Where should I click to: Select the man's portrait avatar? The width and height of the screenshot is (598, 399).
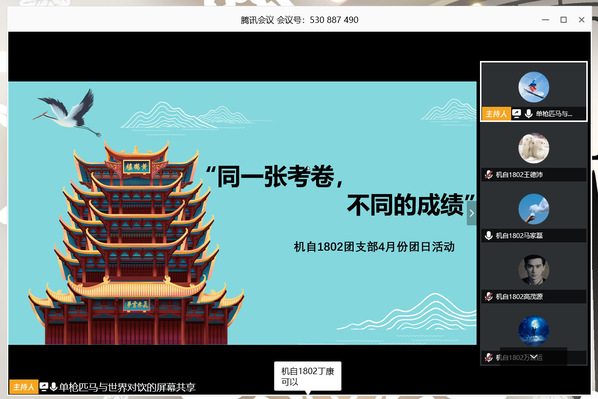pyautogui.click(x=534, y=270)
